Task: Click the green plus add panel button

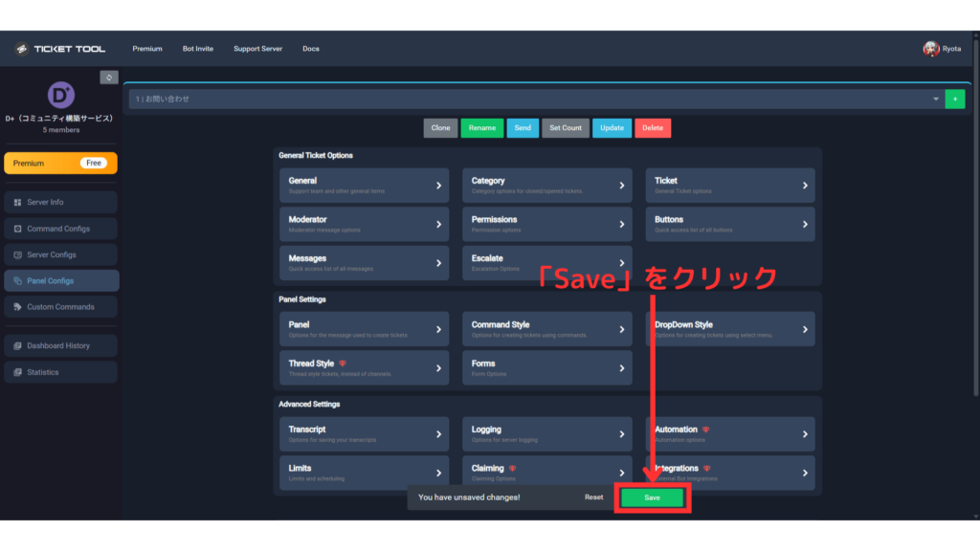Action: pos(954,99)
